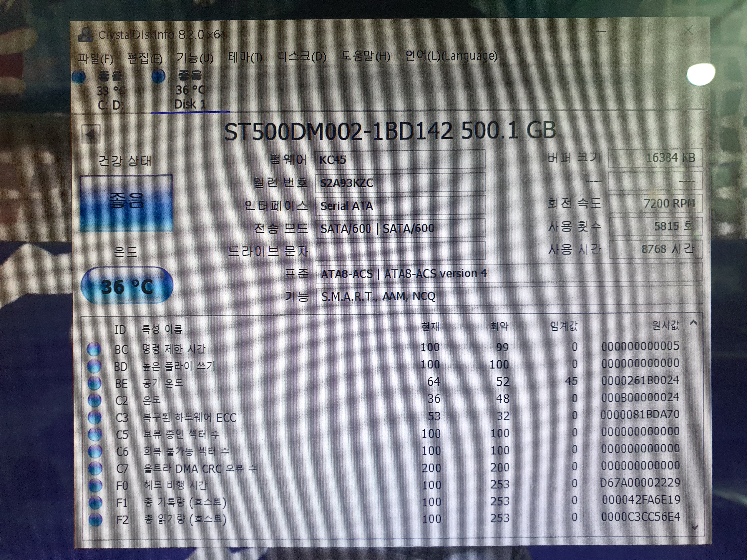The height and width of the screenshot is (560, 747).
Task: Click status orb of the BE attribute row
Action: pos(94,383)
